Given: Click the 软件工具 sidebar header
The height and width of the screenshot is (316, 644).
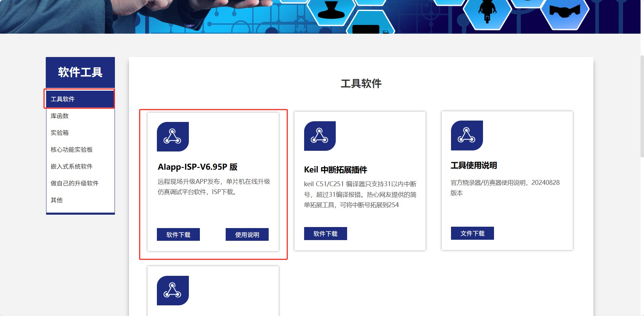Looking at the screenshot, I should pos(80,72).
